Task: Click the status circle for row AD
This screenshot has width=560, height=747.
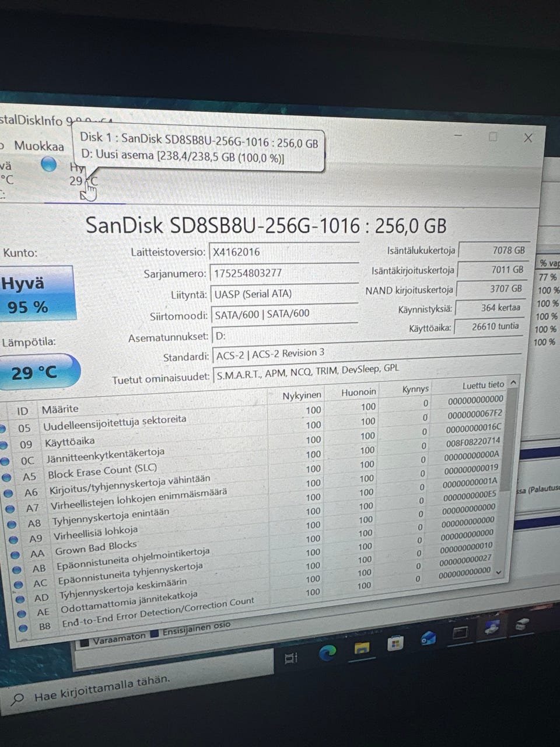Action: (20, 599)
